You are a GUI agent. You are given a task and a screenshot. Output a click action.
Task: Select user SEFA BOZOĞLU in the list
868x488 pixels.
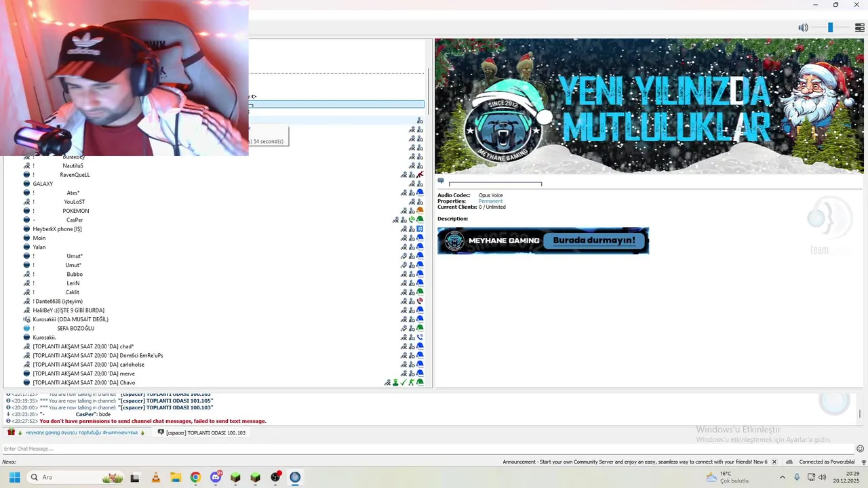75,329
